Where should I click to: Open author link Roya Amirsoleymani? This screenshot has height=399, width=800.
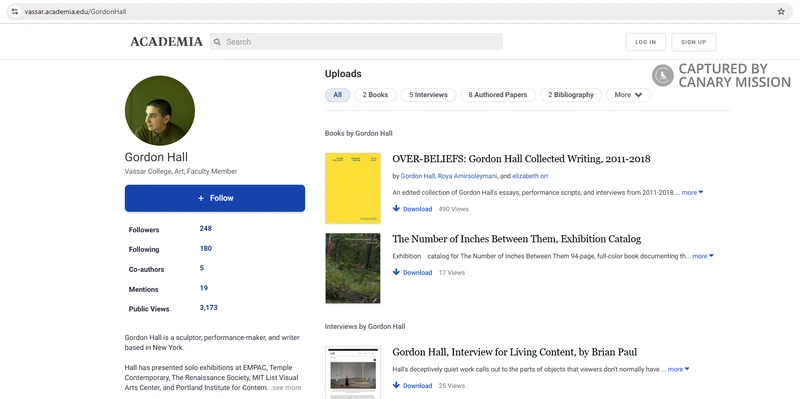pyautogui.click(x=466, y=176)
